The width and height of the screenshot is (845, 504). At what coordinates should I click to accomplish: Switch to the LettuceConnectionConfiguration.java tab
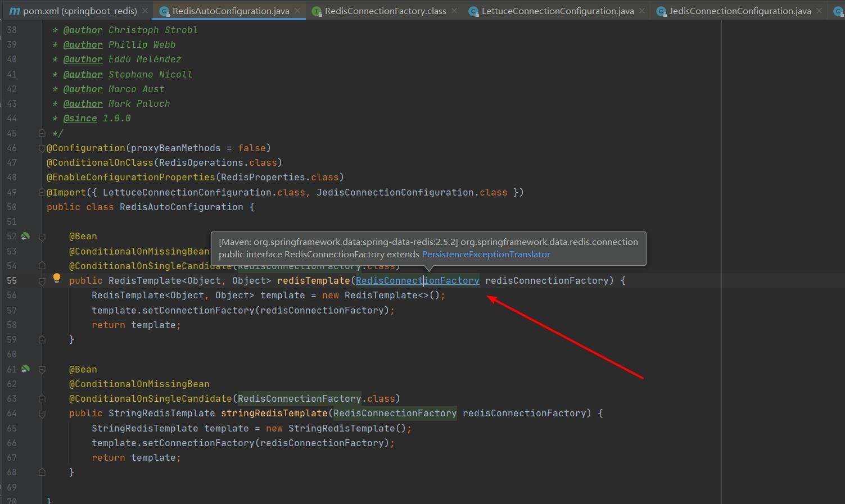tap(557, 11)
